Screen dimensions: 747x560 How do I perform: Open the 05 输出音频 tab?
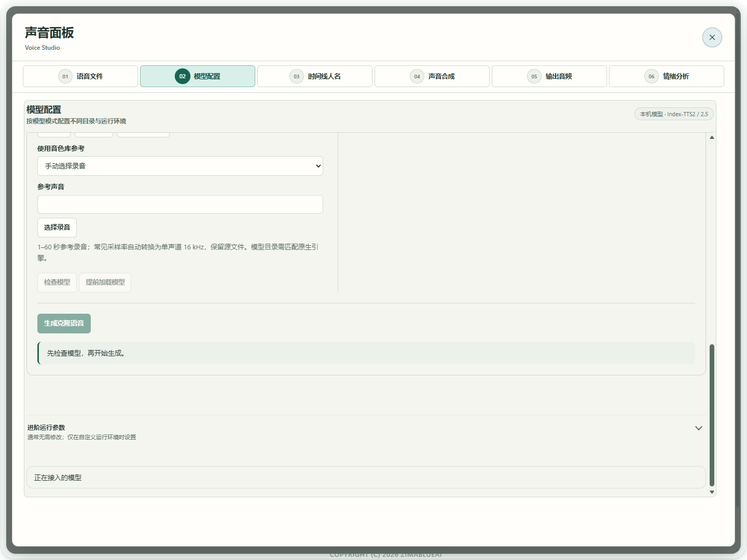[x=549, y=76]
